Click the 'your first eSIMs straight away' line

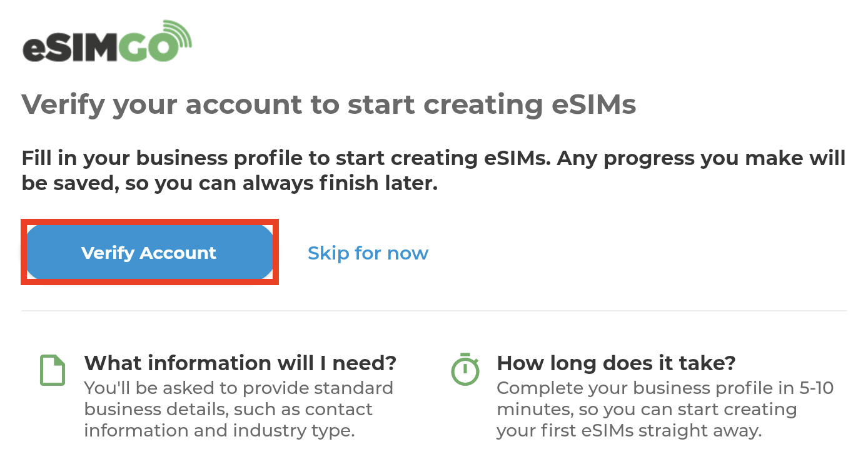pos(629,430)
